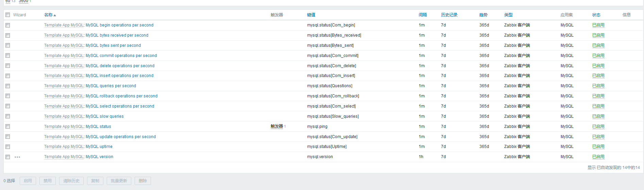
Task: Click the 显示 已自动发现的 14中的14 summary text
Action: pyautogui.click(x=614, y=168)
